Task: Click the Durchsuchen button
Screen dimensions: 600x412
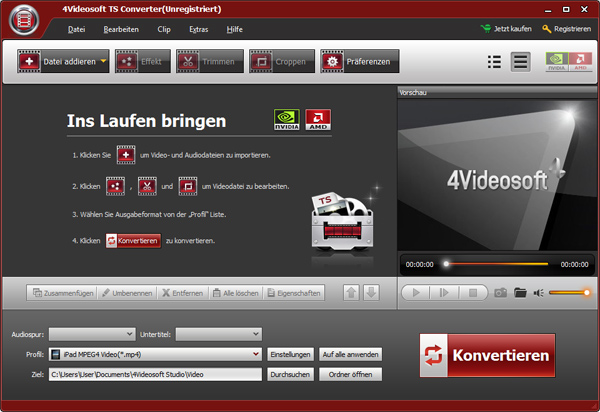Action: [x=290, y=374]
